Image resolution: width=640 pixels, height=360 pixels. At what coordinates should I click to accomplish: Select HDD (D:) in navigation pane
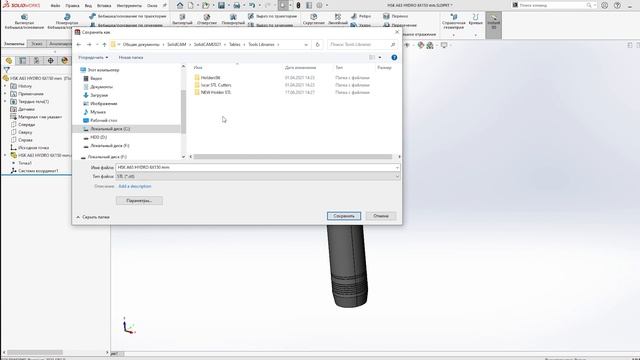point(98,138)
